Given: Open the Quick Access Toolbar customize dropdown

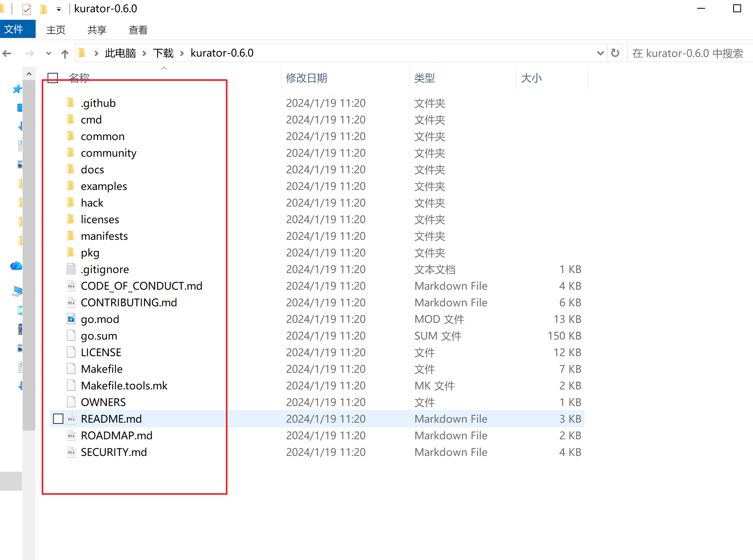Looking at the screenshot, I should [59, 9].
